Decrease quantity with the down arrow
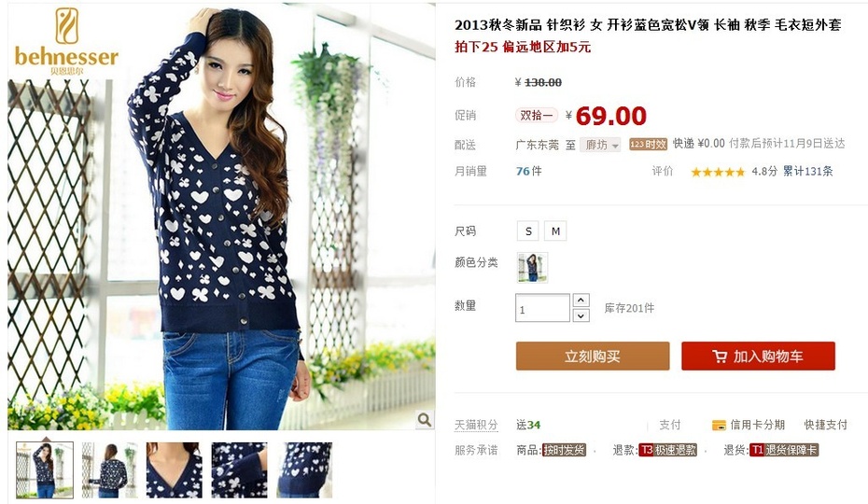Viewport: 868px width, 504px height. click(x=581, y=315)
